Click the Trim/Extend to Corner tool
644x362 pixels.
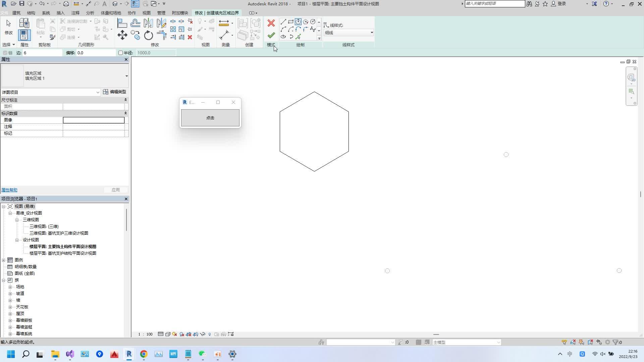pos(161,35)
